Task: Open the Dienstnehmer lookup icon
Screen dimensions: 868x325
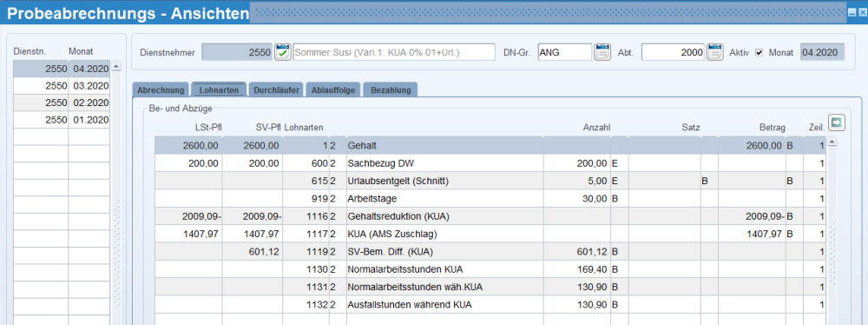Action: (x=283, y=52)
